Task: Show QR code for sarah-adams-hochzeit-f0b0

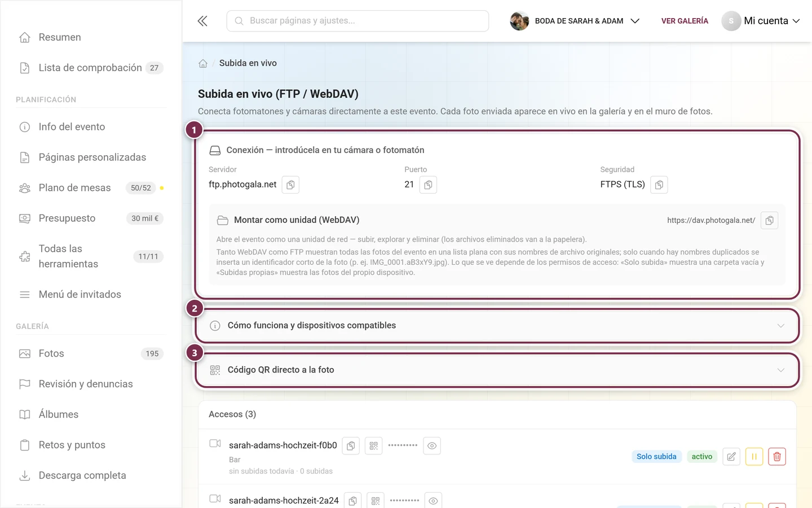Action: tap(373, 446)
